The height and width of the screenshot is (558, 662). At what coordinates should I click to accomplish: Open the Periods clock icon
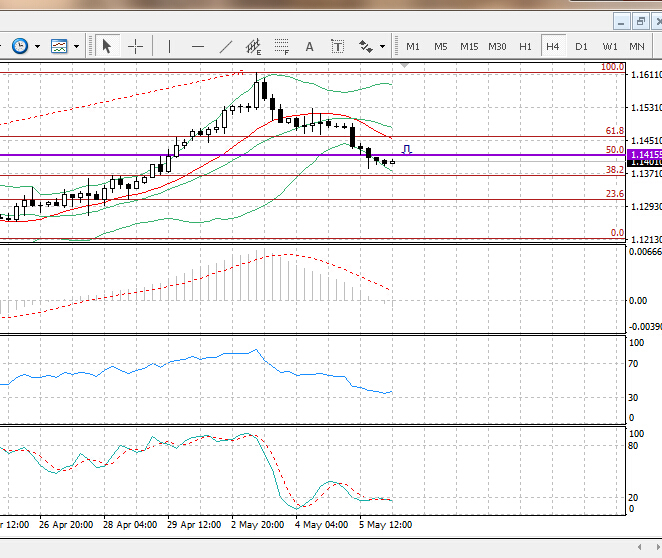click(20, 46)
